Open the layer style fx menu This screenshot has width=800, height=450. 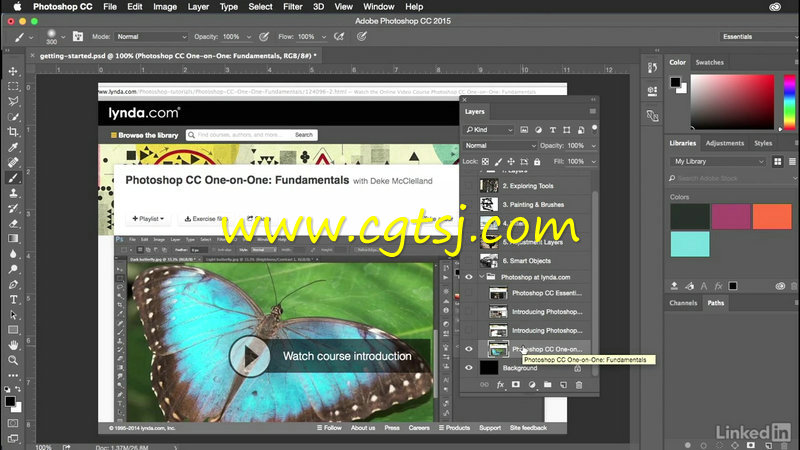[x=500, y=385]
